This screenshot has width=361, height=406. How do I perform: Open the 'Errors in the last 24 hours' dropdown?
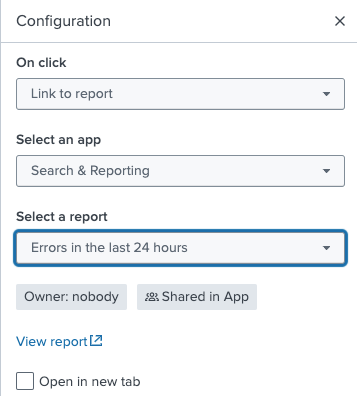[x=180, y=248]
